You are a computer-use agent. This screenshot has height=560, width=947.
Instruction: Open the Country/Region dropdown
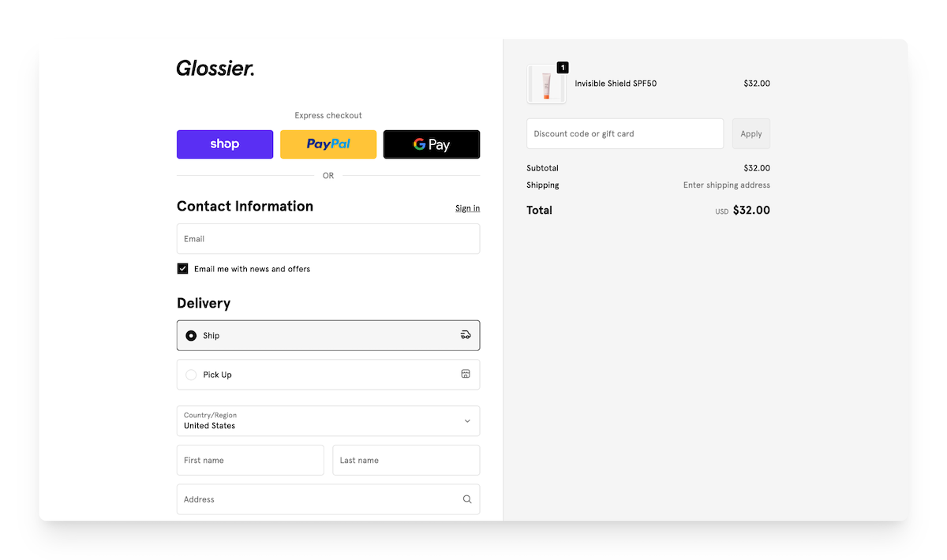tap(466, 420)
